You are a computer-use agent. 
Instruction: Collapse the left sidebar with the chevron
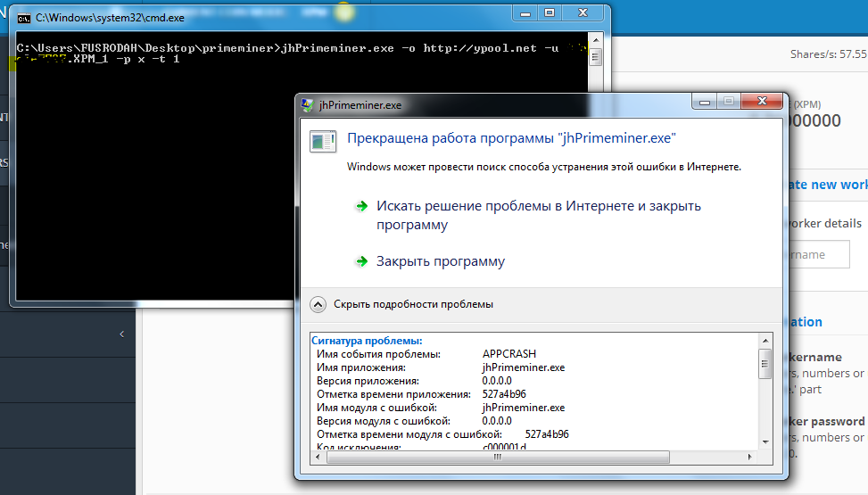click(x=121, y=334)
